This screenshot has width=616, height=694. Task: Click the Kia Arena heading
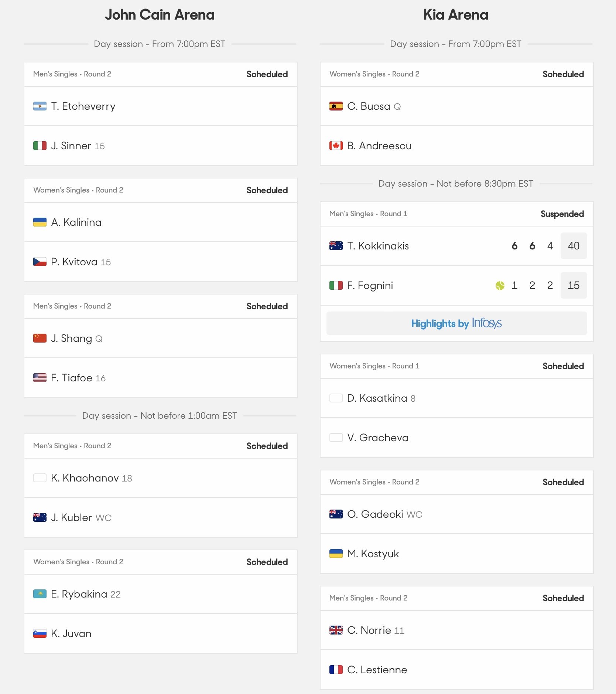[455, 15]
